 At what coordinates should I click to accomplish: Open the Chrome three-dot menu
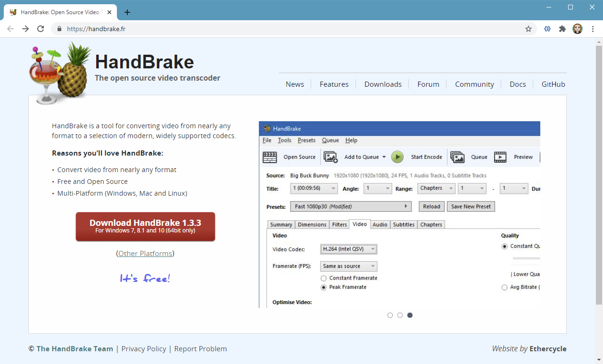593,29
